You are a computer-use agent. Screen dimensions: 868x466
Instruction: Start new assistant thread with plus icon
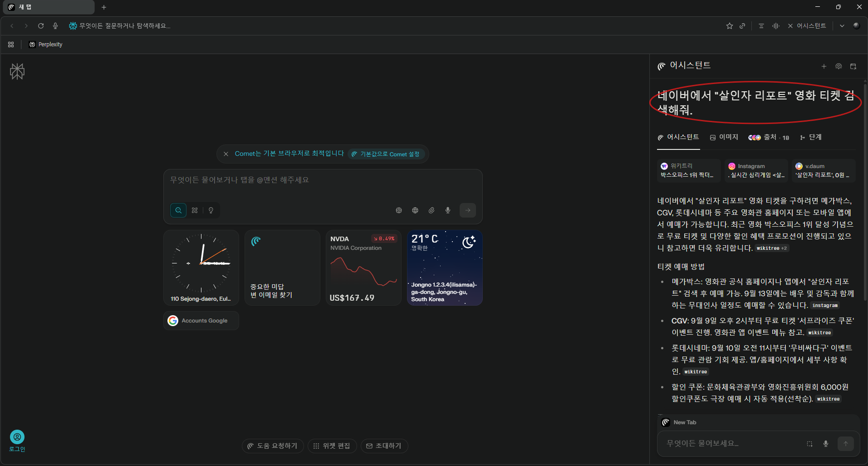tap(824, 66)
